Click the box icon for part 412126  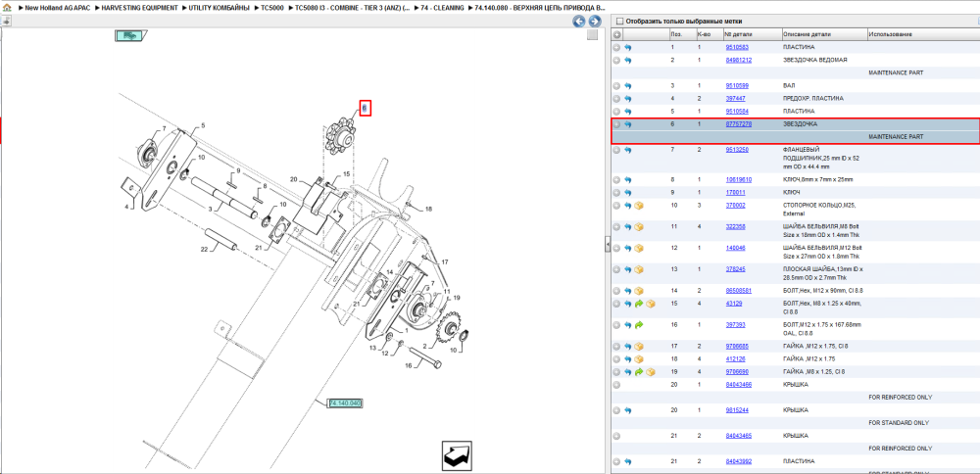click(639, 359)
